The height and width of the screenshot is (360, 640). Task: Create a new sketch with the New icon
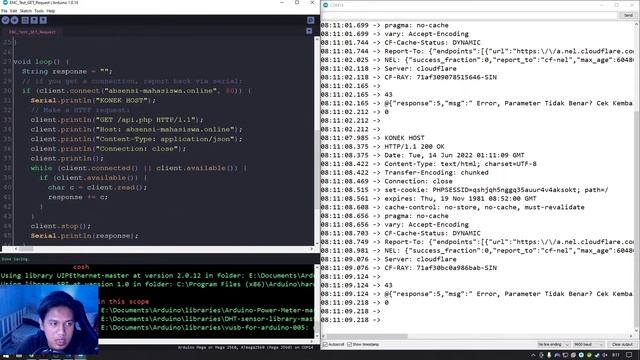click(x=25, y=20)
